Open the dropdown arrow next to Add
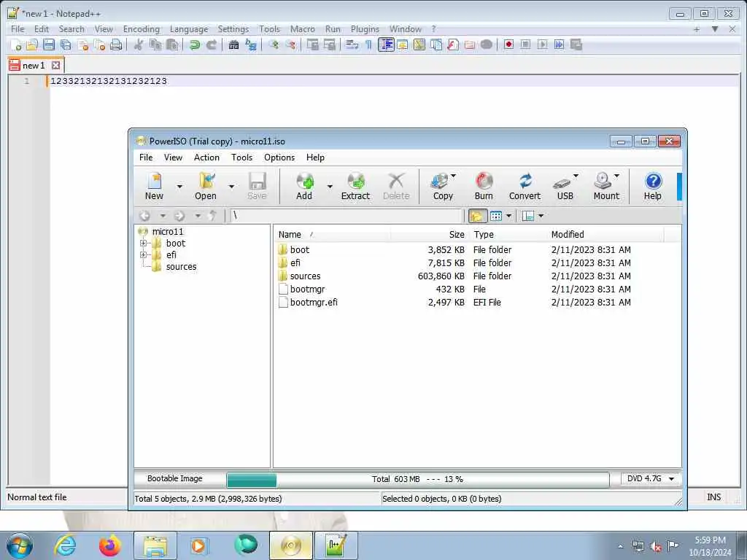 tap(330, 186)
